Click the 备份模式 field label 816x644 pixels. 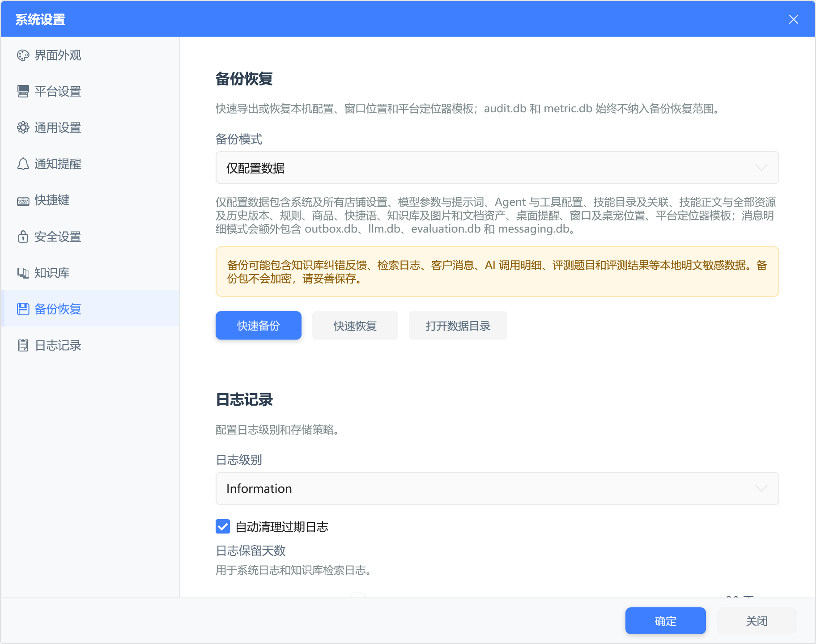coord(239,139)
